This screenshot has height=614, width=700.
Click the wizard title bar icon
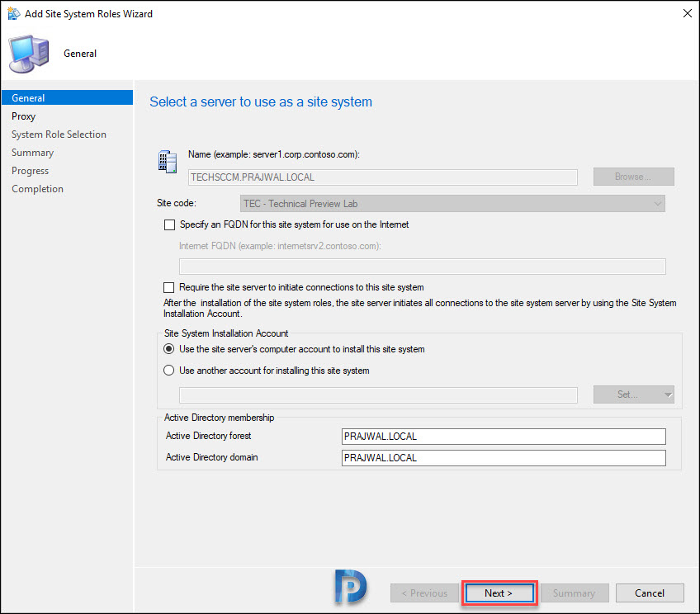[13, 13]
